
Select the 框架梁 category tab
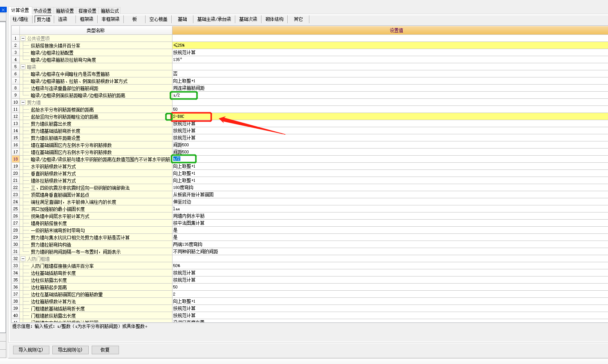coord(86,19)
